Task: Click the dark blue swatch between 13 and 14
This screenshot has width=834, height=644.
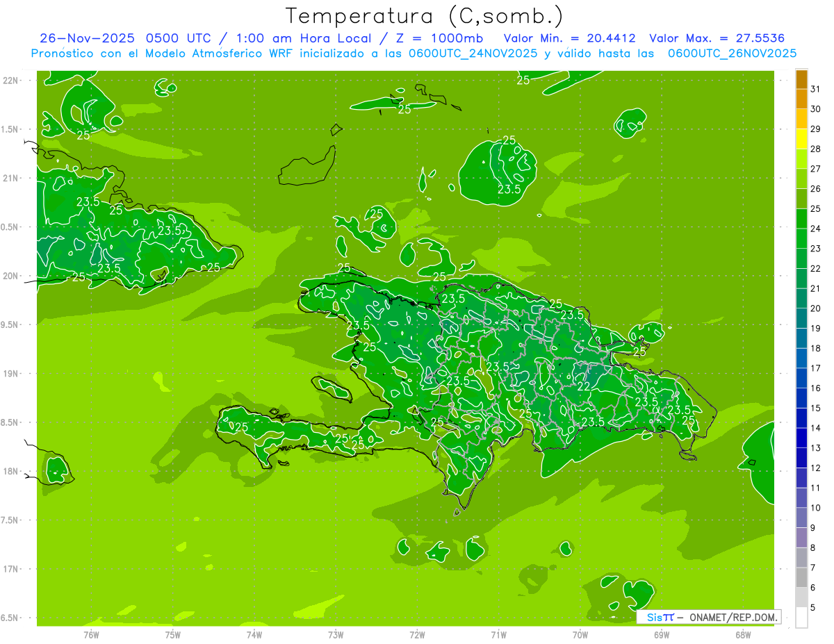Action: [x=801, y=438]
